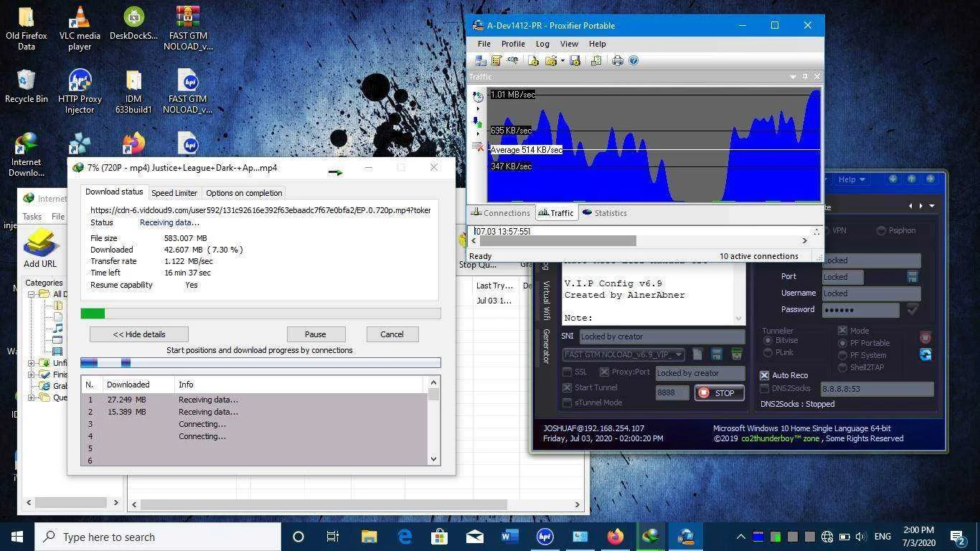
Task: Open File Explorer from the taskbar
Action: coord(369,537)
